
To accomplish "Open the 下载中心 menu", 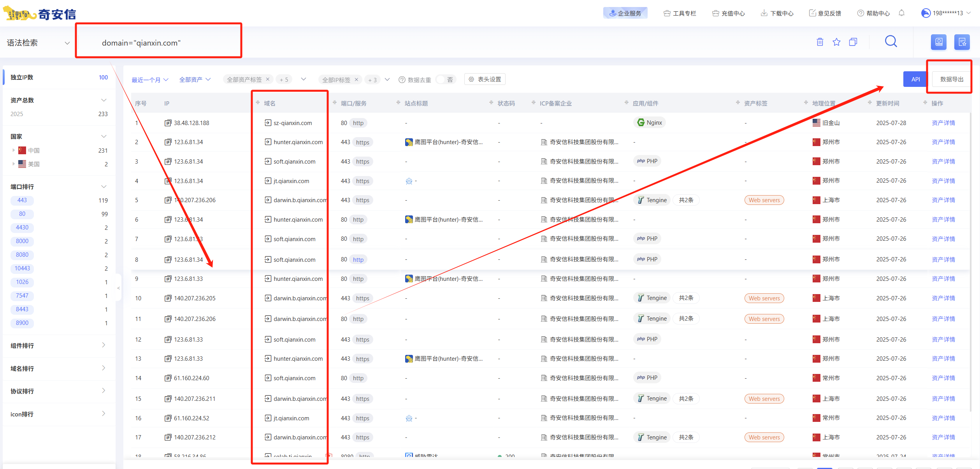I will [x=777, y=13].
